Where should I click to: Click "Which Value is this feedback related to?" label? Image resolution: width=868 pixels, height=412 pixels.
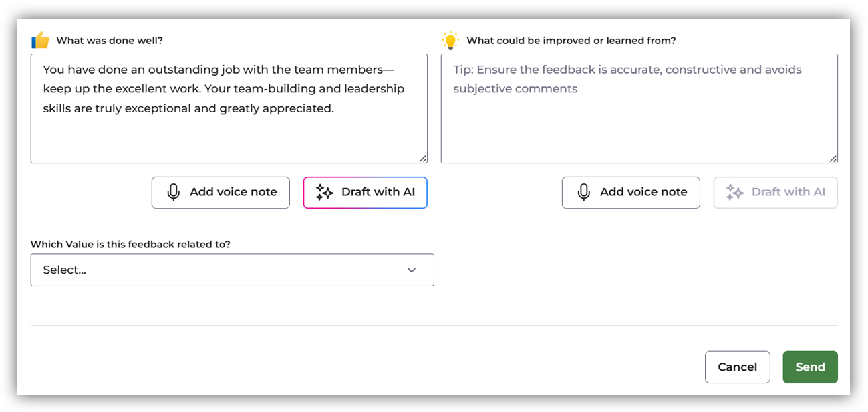(x=130, y=245)
